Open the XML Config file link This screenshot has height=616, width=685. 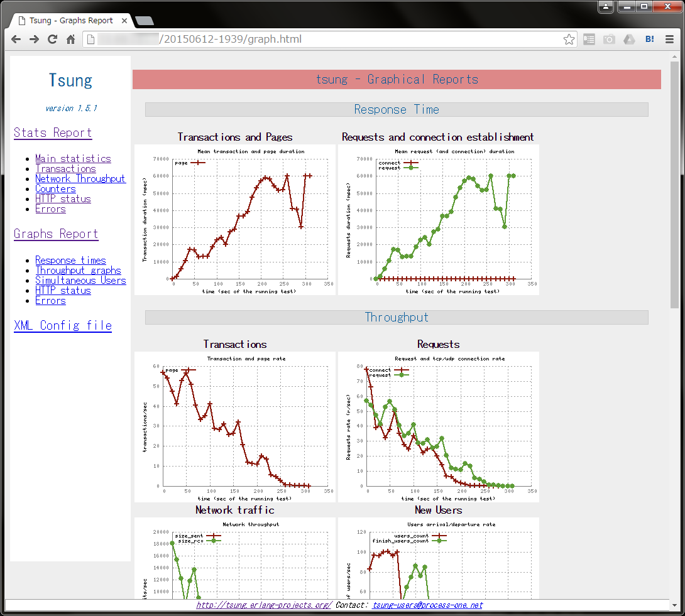point(63,325)
